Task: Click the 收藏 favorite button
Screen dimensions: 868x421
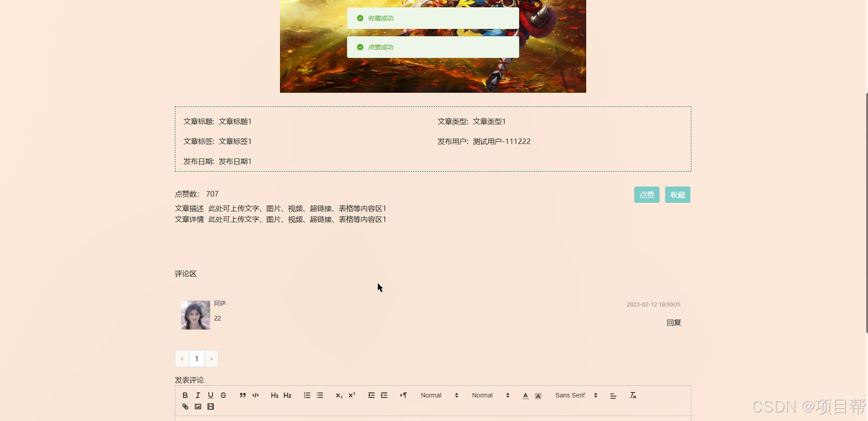Action: click(x=677, y=195)
